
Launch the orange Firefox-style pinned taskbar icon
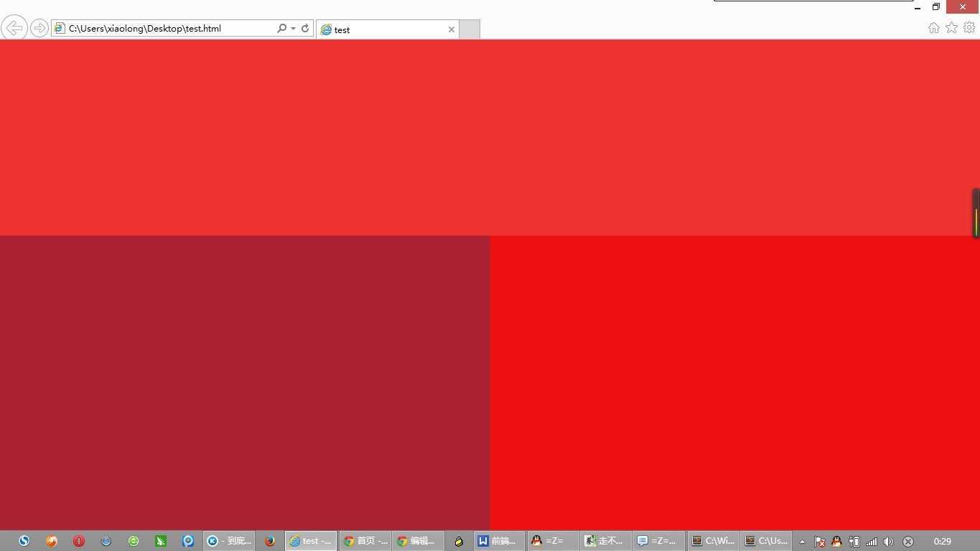coord(52,541)
